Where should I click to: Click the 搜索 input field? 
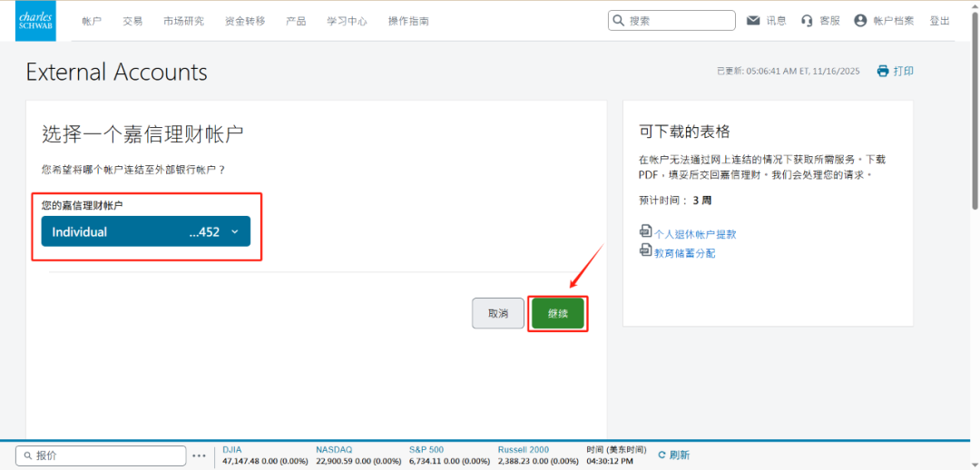pyautogui.click(x=671, y=21)
